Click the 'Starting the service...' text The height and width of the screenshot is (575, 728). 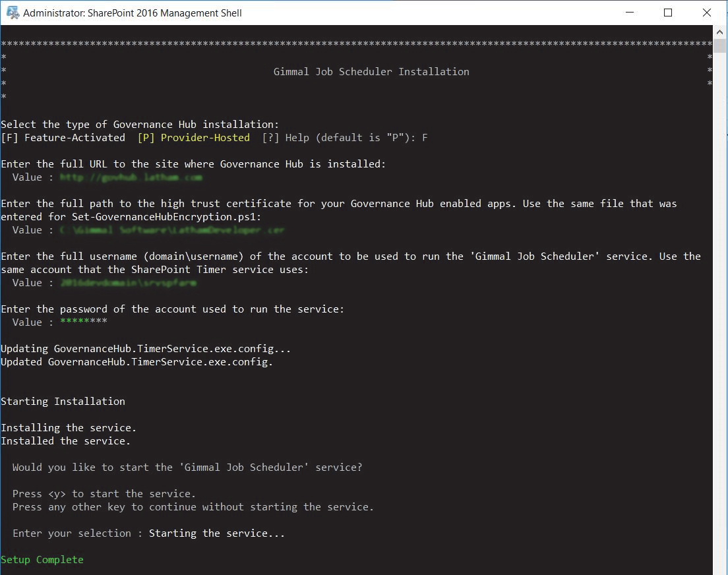pyautogui.click(x=217, y=533)
